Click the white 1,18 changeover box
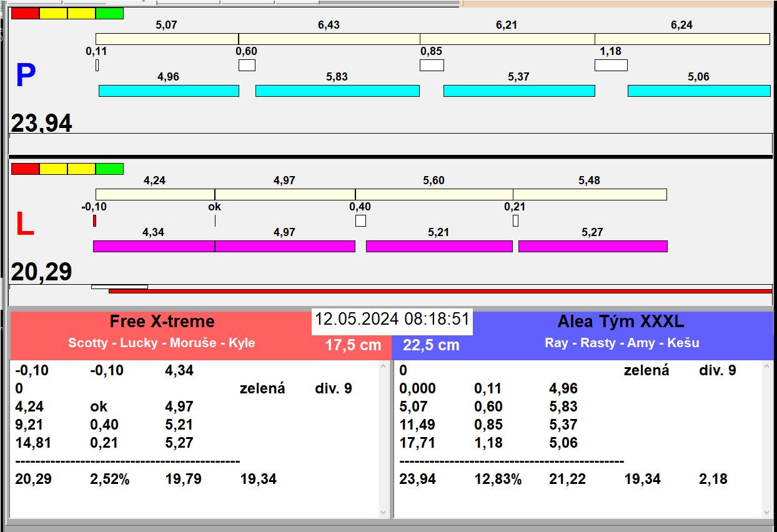This screenshot has height=532, width=777. (610, 65)
